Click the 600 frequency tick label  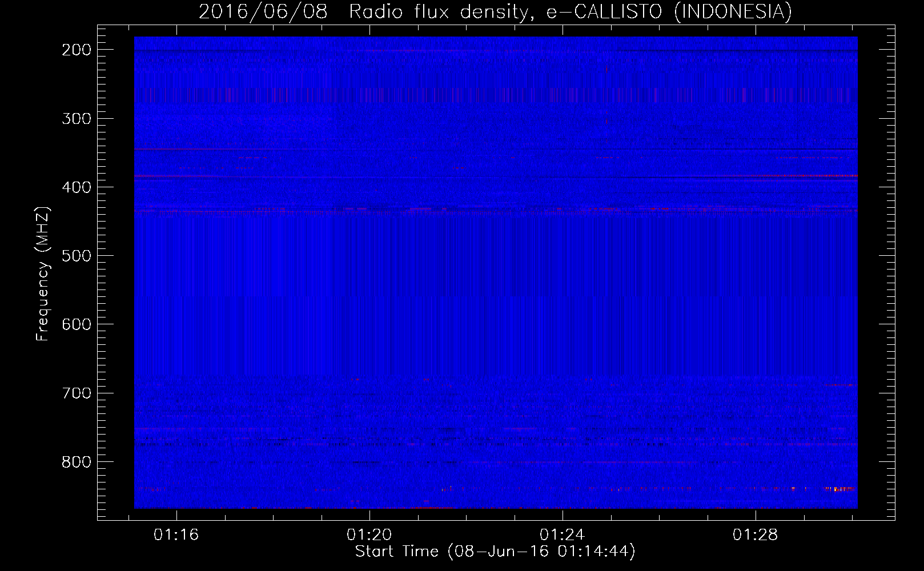coord(77,324)
